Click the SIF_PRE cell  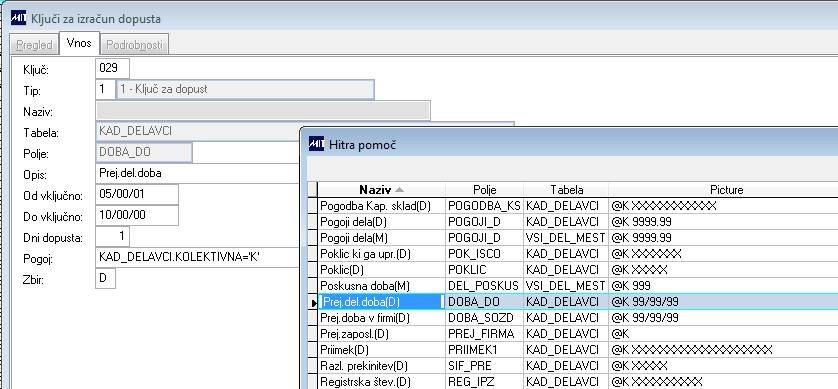coord(484,366)
